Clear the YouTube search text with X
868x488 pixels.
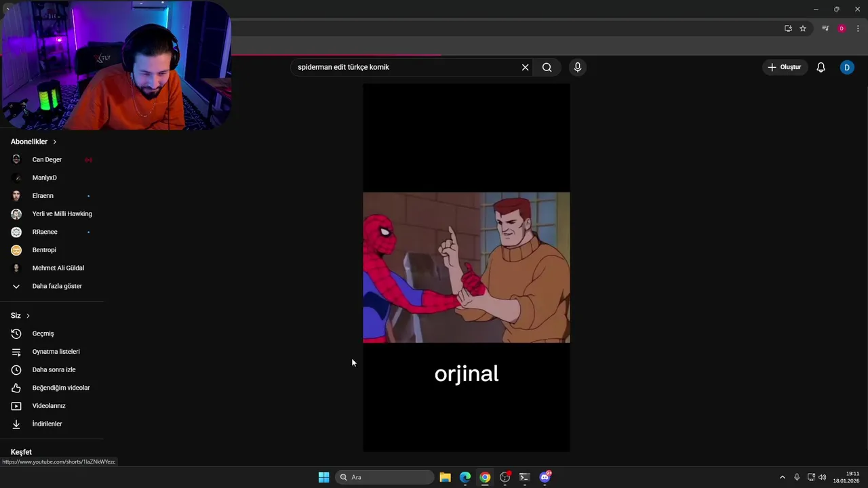[525, 67]
